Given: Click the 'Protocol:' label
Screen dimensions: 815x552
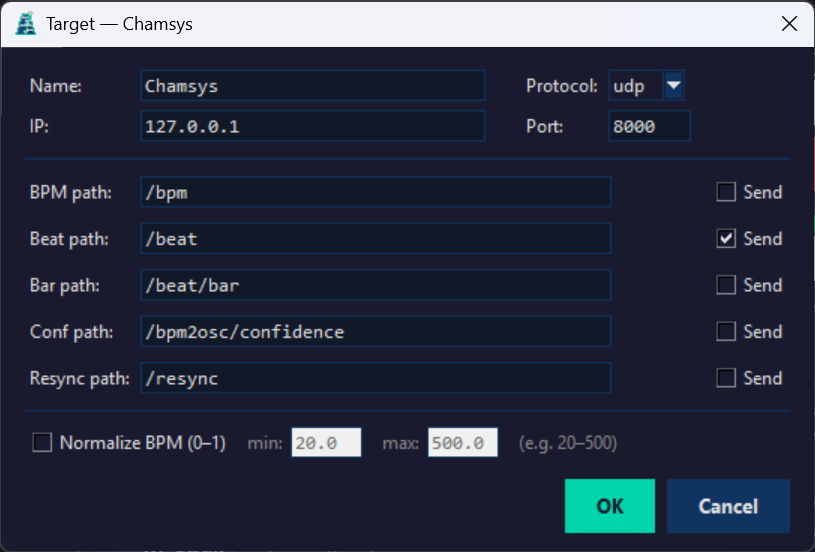Looking at the screenshot, I should pyautogui.click(x=562, y=86).
